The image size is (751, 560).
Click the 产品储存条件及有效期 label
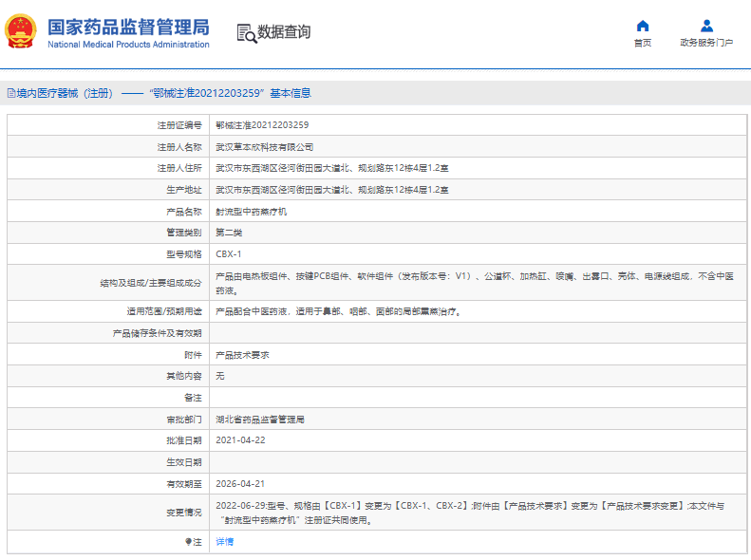(x=157, y=333)
